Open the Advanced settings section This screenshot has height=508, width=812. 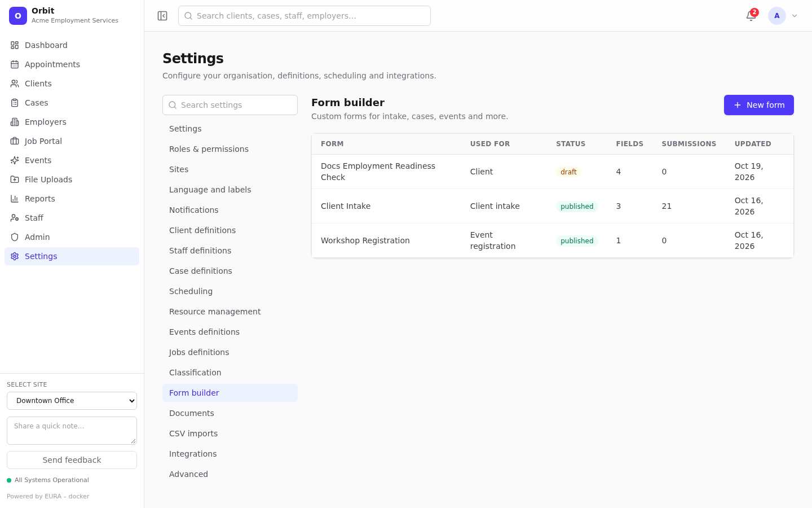tap(230, 474)
